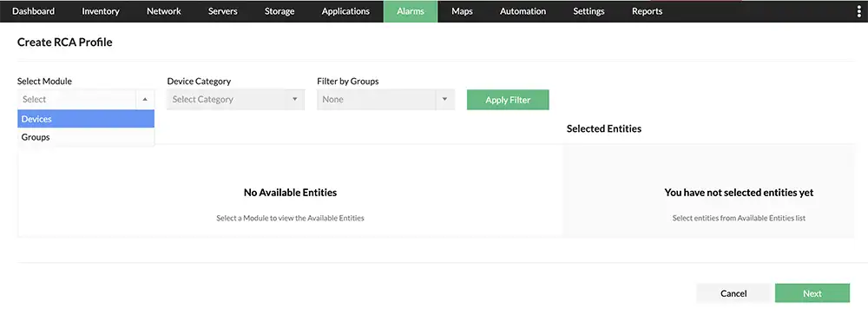Click the Filter by Groups label
The width and height of the screenshot is (868, 322).
coord(348,81)
